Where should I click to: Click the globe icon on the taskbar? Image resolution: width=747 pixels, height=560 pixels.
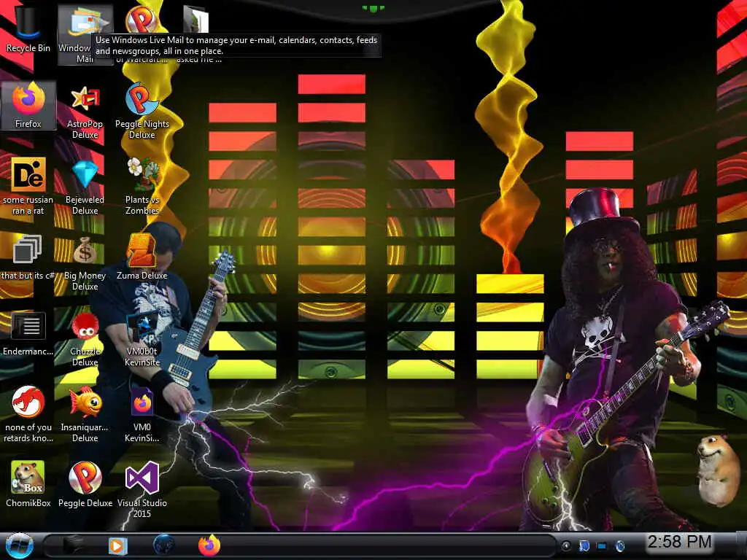pyautogui.click(x=163, y=545)
